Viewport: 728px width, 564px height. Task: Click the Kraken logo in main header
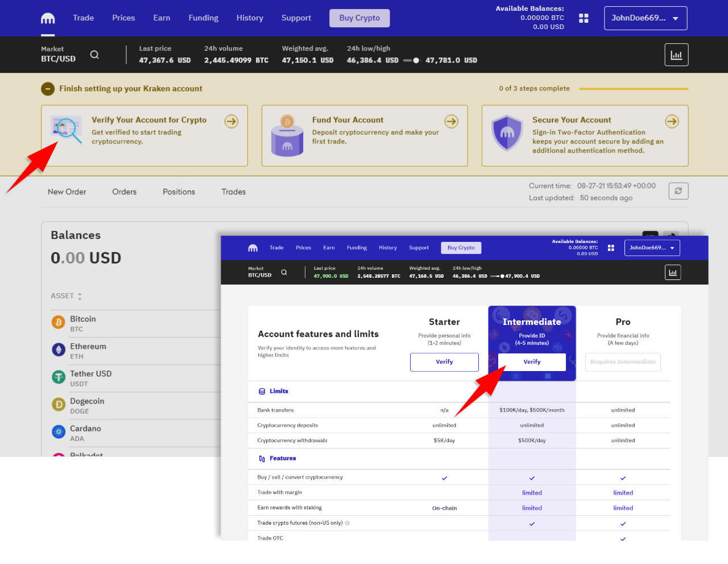pos(48,18)
